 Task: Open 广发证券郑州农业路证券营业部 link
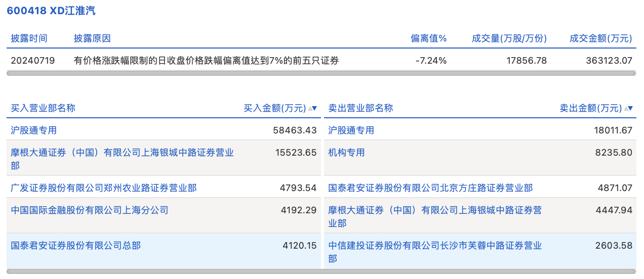coord(104,188)
